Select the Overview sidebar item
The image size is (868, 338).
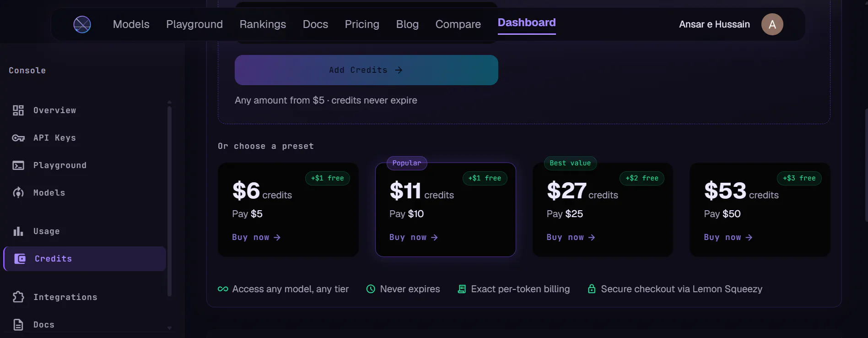[85, 110]
